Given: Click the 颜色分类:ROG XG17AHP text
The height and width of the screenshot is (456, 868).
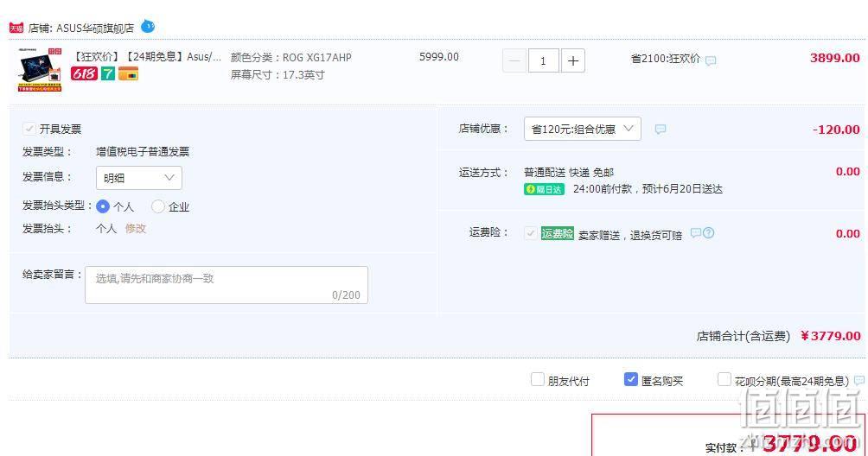Looking at the screenshot, I should [x=291, y=57].
